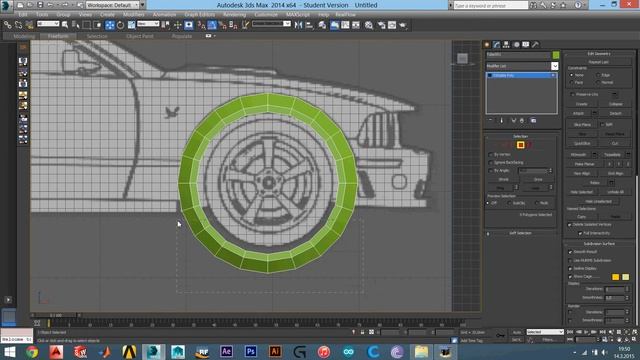Screen dimensions: 640x360
Task: Open the 3ds Max application menu logo
Action: [x=6, y=5]
